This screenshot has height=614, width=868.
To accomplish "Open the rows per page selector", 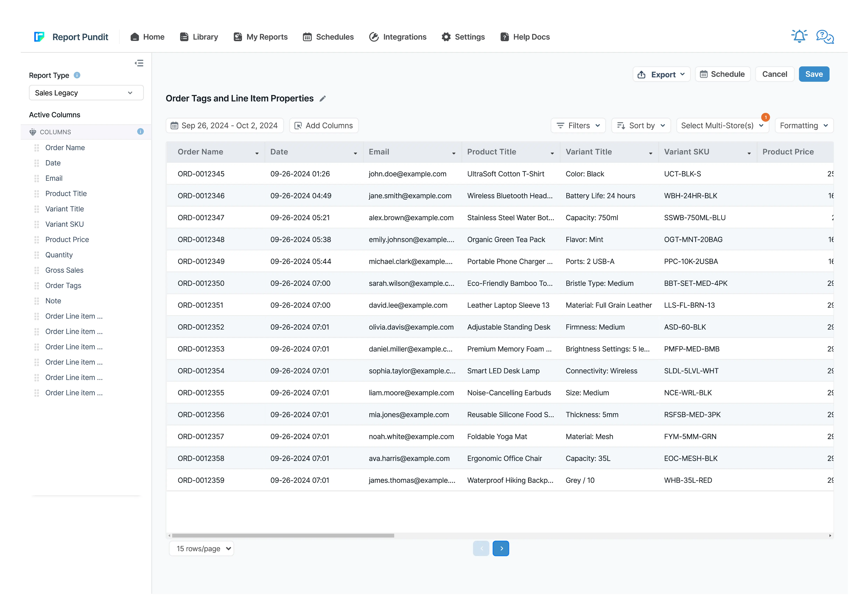I will coord(202,549).
